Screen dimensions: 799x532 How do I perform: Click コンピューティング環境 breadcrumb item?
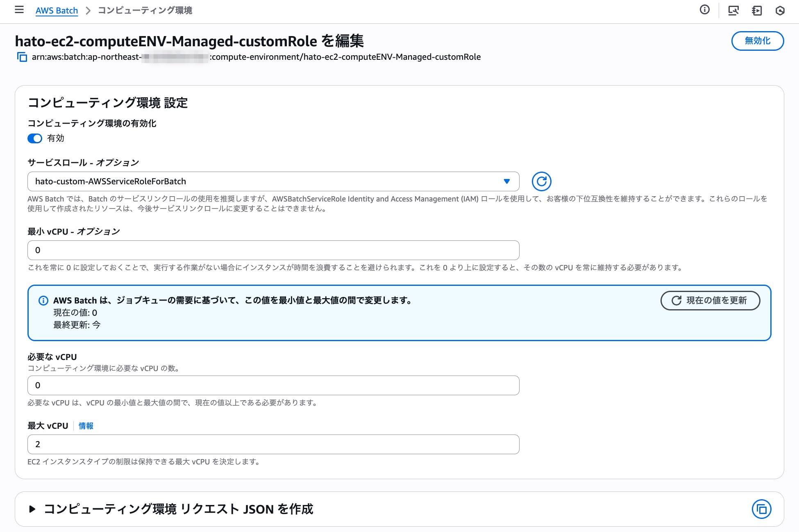point(145,10)
